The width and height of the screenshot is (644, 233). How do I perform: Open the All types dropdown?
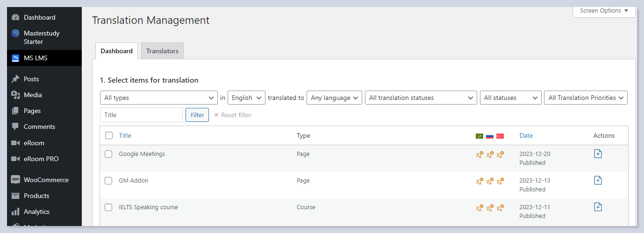[158, 98]
